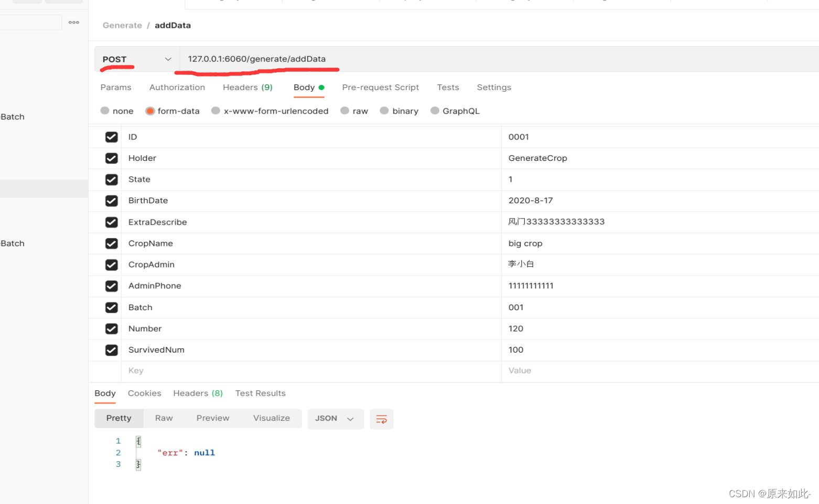819x504 pixels.
Task: Switch body type to raw
Action: pos(344,111)
